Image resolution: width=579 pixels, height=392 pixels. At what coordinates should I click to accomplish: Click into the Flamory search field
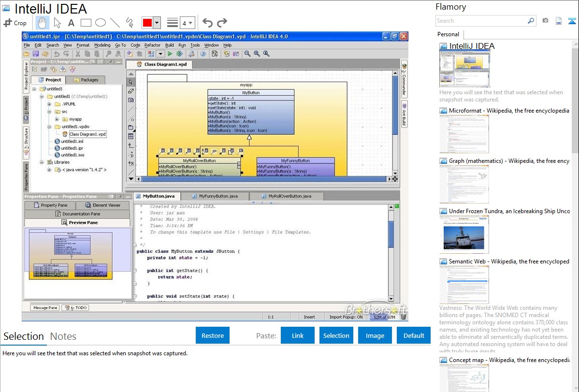(x=481, y=21)
